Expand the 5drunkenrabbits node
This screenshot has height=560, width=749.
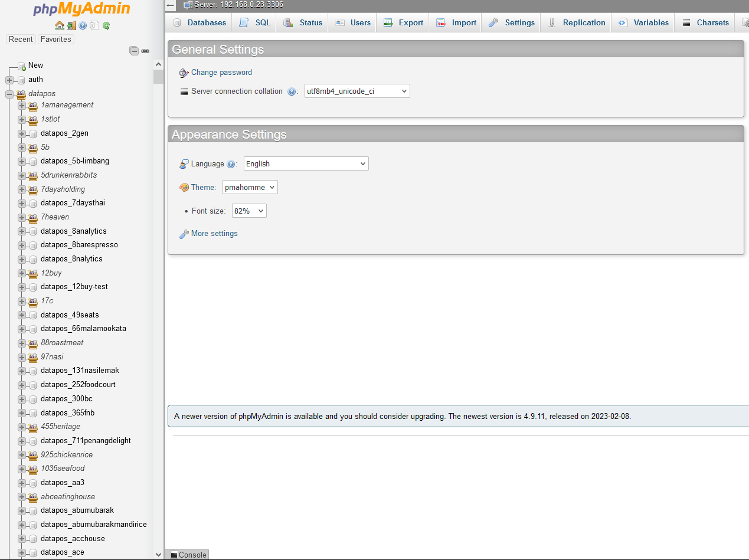[x=22, y=175]
